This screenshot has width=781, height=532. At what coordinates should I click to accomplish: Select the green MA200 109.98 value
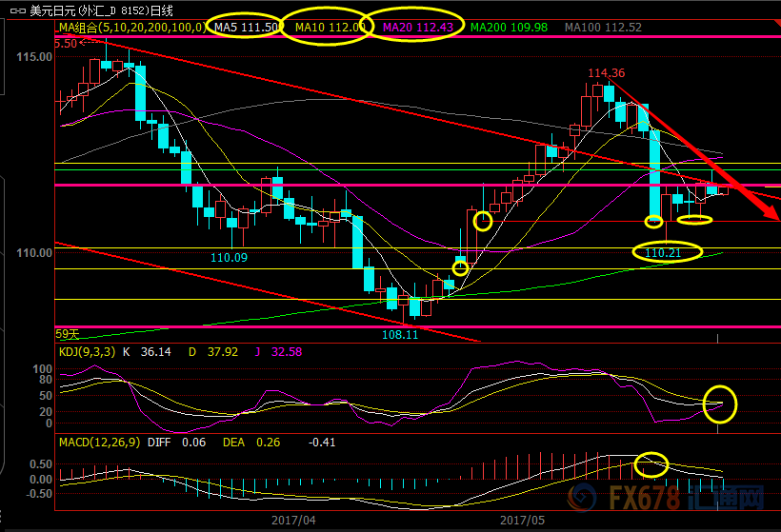(x=509, y=28)
